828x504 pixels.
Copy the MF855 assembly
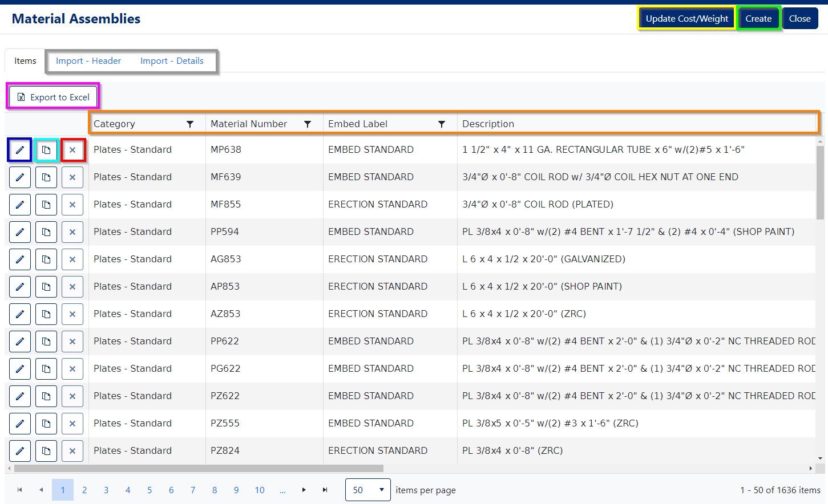(x=46, y=205)
